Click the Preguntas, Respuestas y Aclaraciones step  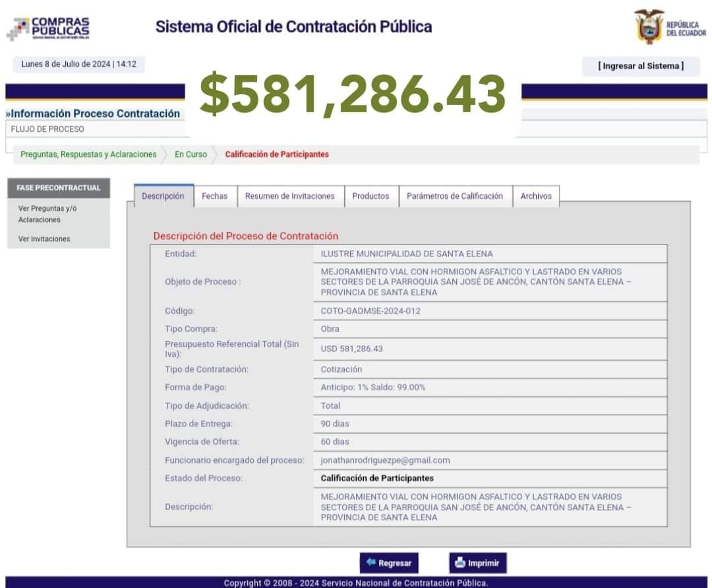[x=88, y=154]
